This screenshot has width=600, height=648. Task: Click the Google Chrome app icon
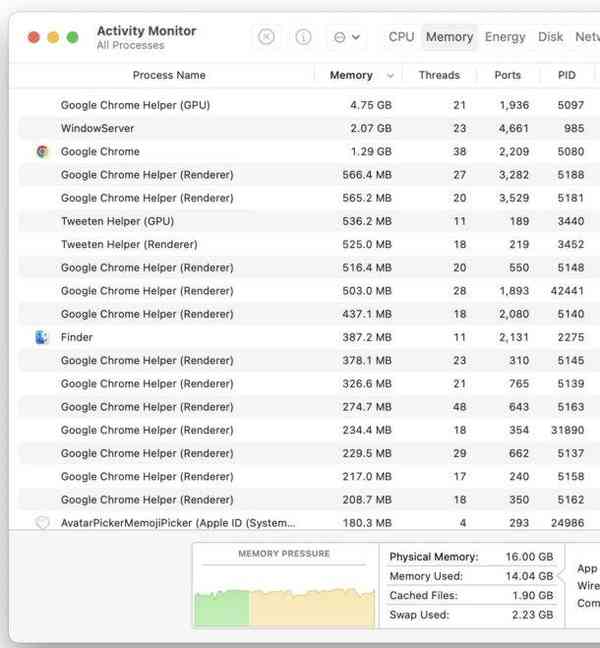[x=42, y=152]
